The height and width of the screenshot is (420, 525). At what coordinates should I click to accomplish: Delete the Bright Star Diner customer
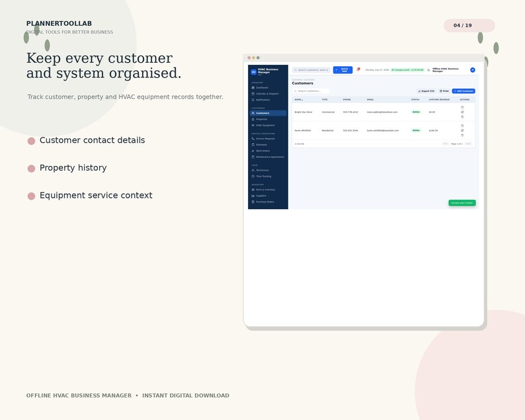click(462, 117)
